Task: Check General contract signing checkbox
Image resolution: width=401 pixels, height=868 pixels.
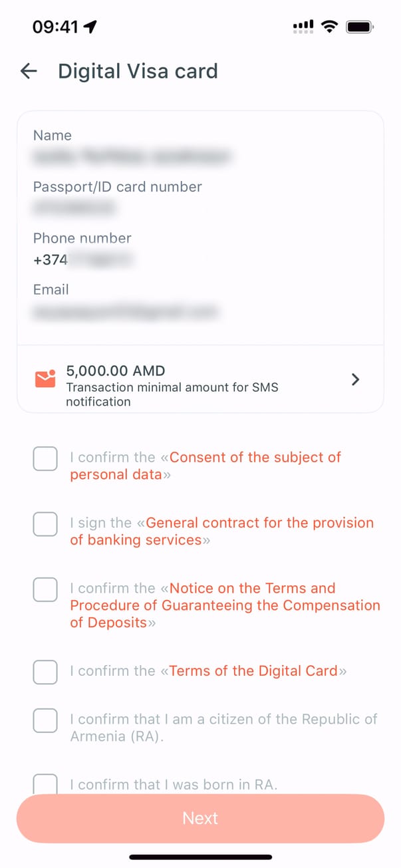Action: point(45,524)
